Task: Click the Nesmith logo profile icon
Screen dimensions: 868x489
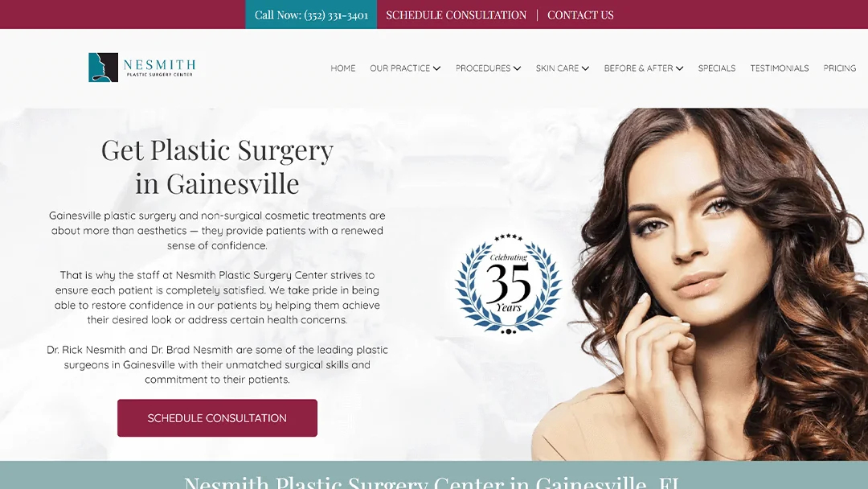Action: 103,68
